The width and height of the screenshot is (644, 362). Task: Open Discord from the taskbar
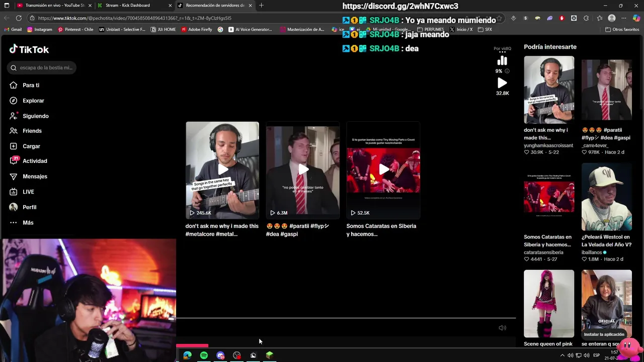click(x=220, y=355)
